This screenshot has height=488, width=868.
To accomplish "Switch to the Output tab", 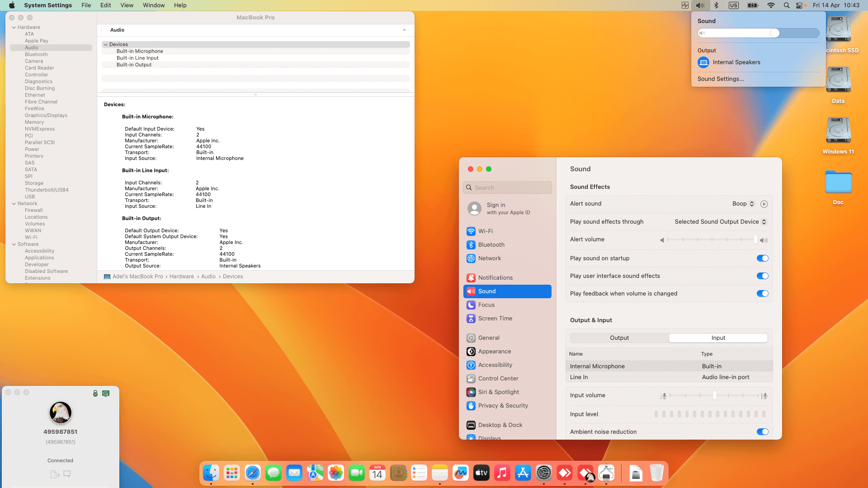I will [x=619, y=338].
